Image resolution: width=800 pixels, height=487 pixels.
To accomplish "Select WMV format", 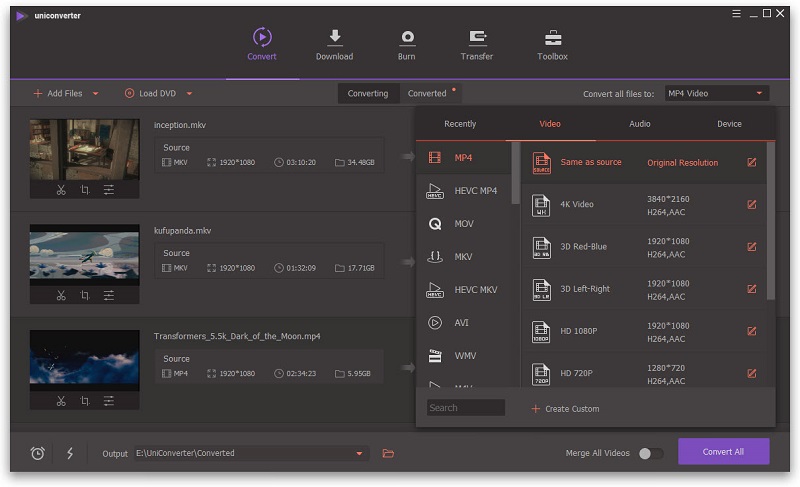I will [463, 355].
